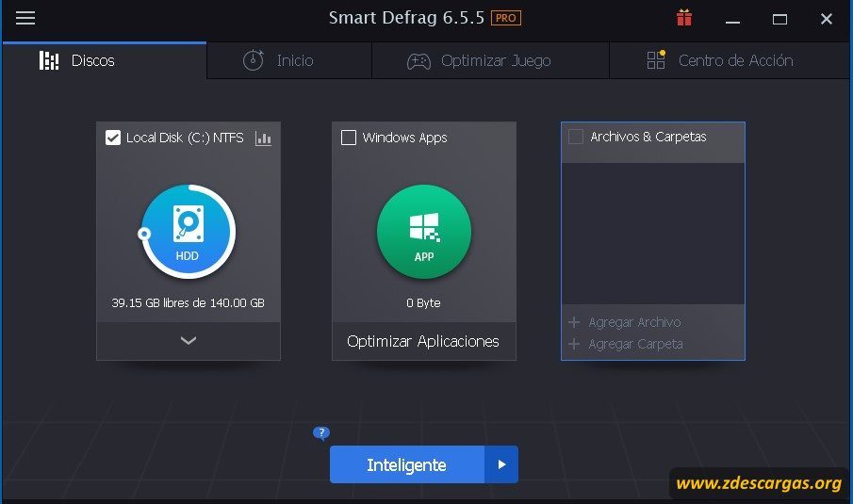
Task: Click the Smart Defrag 6.5.5 title
Action: point(406,18)
